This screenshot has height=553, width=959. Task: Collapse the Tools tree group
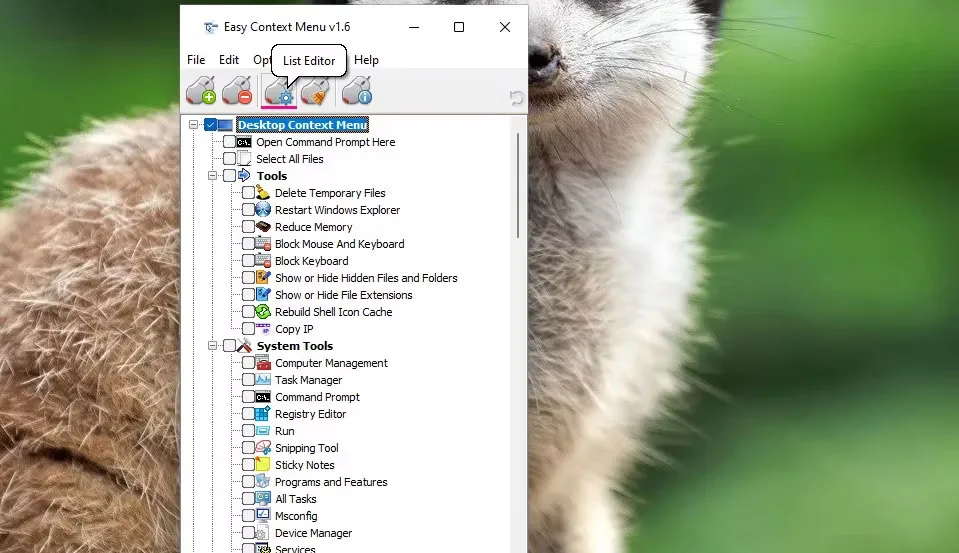[212, 176]
